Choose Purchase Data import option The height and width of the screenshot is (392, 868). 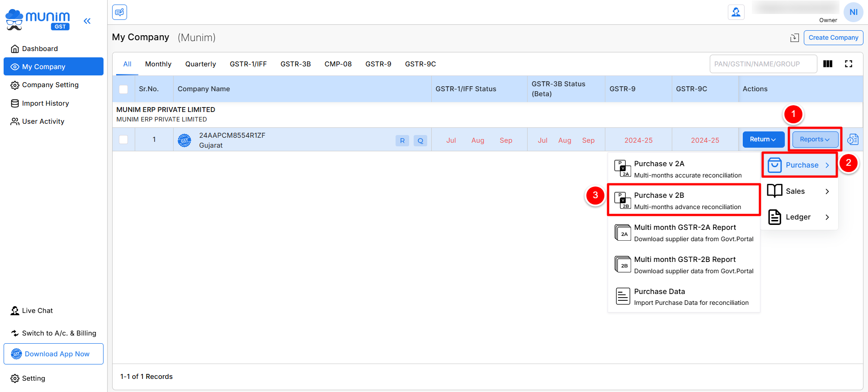click(684, 297)
